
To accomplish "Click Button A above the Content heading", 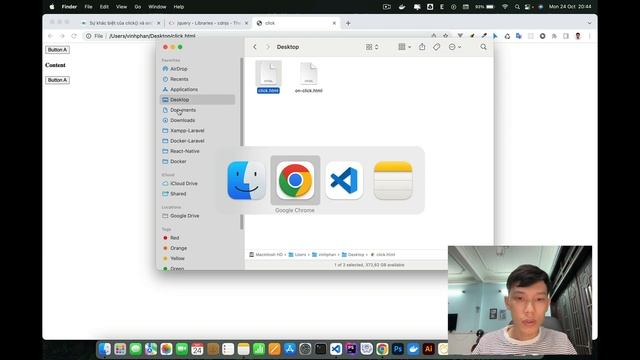I will 58,50.
